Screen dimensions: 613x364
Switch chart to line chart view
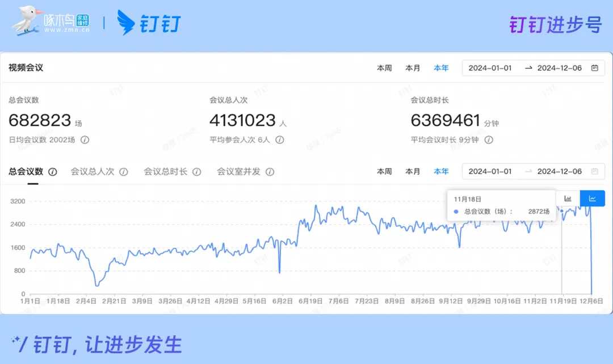[x=592, y=198]
